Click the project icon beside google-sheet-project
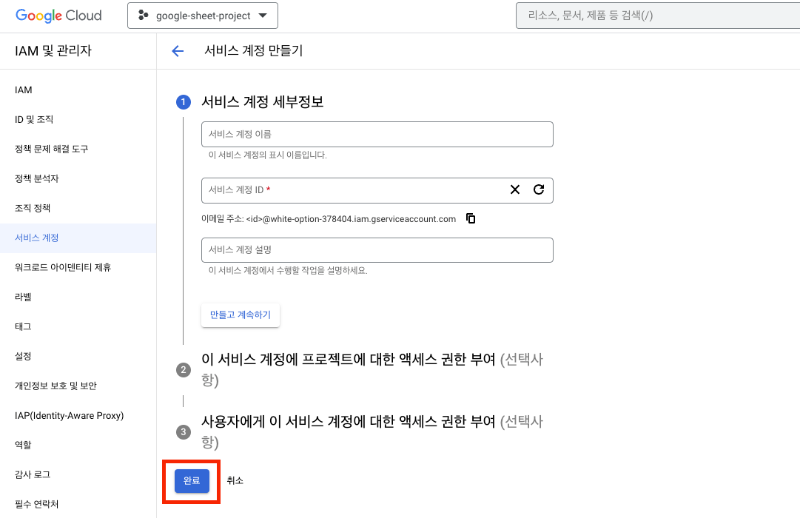Screen dimensions: 800x518 pos(143,16)
